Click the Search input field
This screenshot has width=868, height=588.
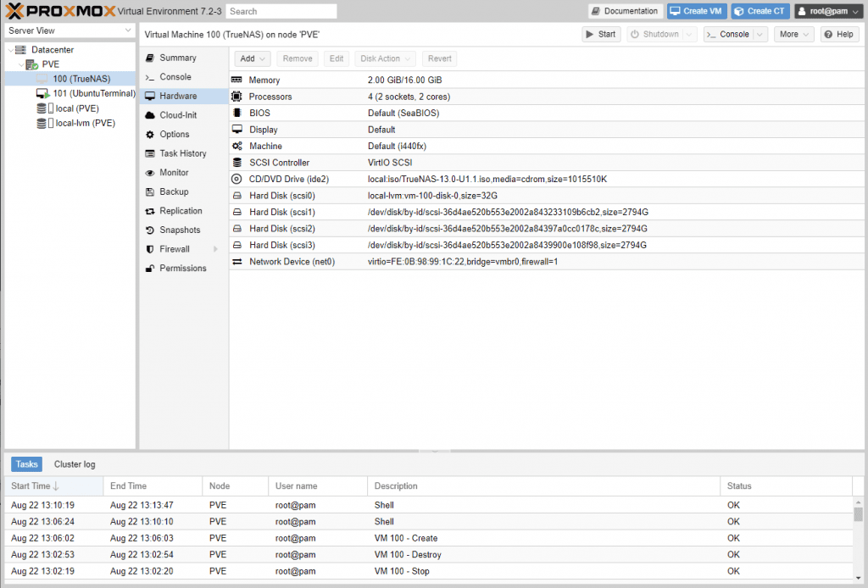[x=281, y=11]
